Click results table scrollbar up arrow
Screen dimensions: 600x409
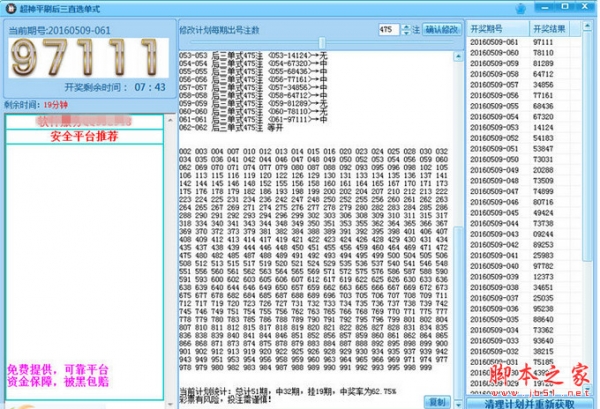[587, 26]
